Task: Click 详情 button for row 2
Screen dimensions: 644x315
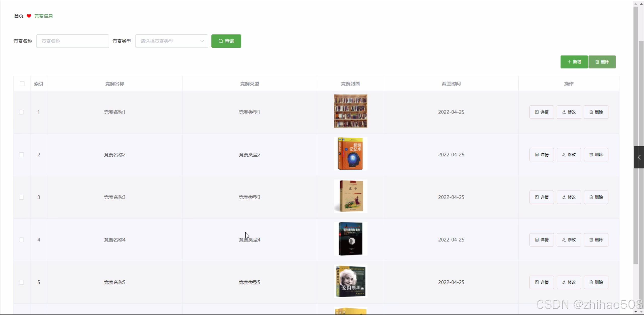Action: coord(541,155)
